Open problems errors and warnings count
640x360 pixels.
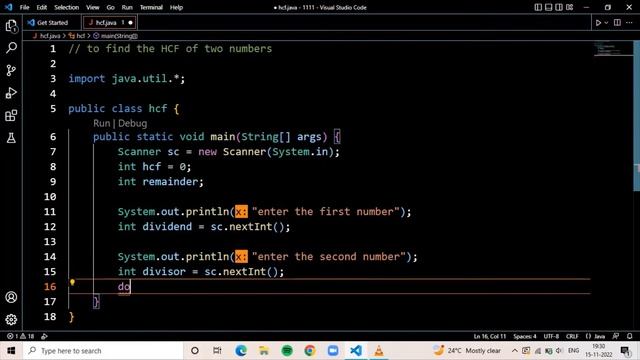tap(20, 336)
